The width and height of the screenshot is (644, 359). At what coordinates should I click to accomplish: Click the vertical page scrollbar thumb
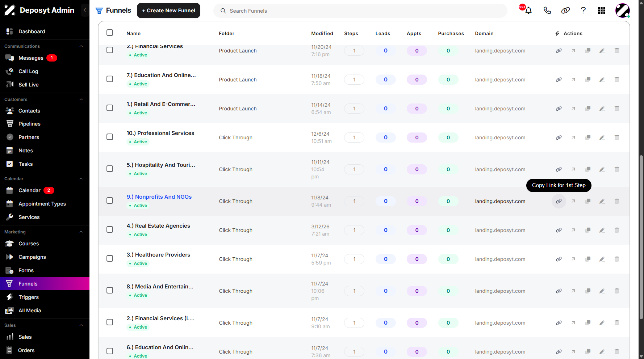click(641, 237)
